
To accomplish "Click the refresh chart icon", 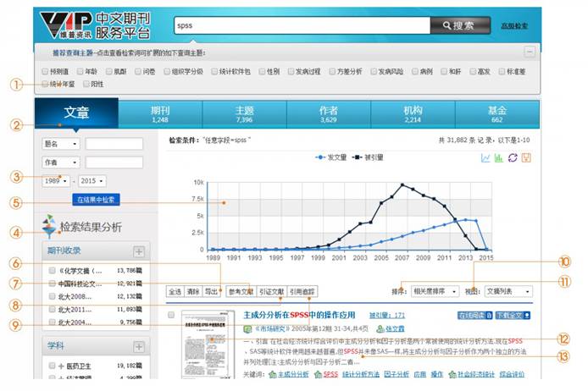I will 513,157.
